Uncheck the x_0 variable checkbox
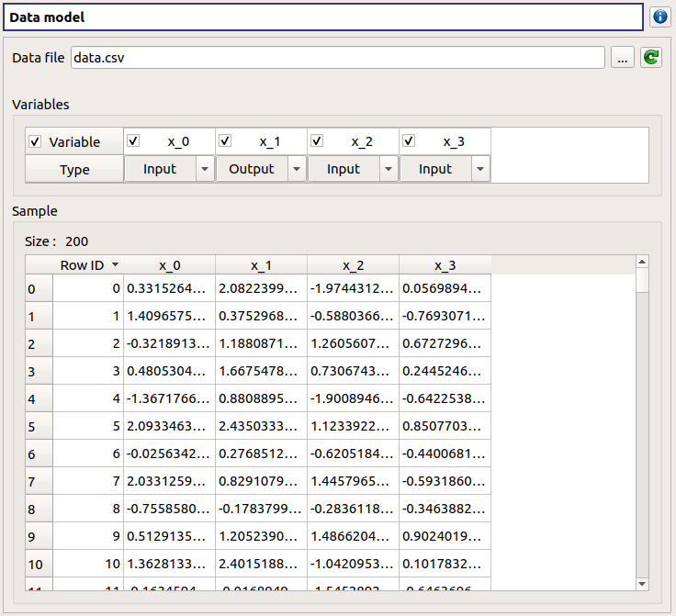Viewport: 676px width, 616px height. (x=133, y=141)
